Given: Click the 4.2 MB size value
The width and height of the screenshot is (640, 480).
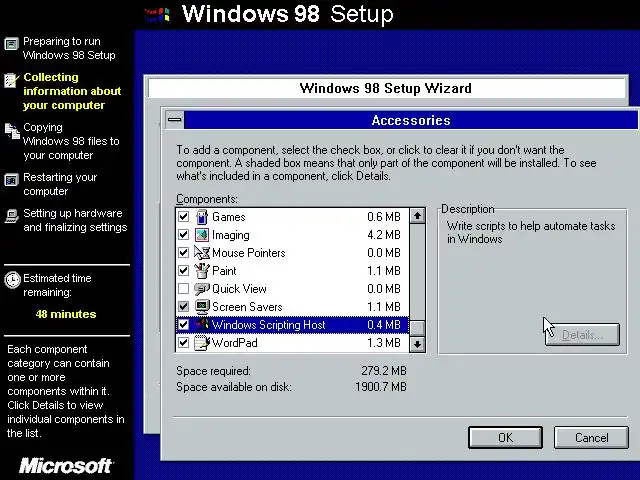Looking at the screenshot, I should 384,235.
